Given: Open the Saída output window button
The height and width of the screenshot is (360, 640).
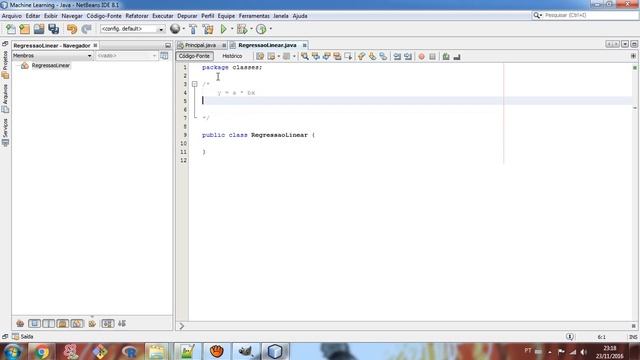Looking at the screenshot, I should tap(23, 337).
